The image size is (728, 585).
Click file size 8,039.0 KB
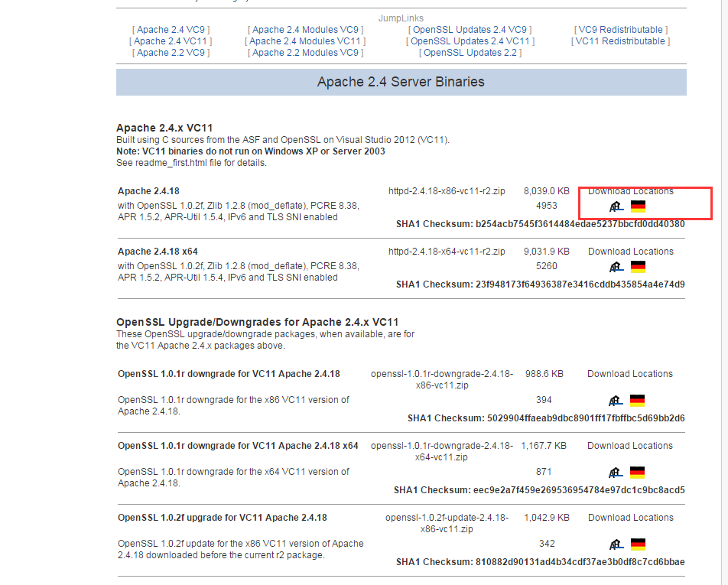[547, 191]
